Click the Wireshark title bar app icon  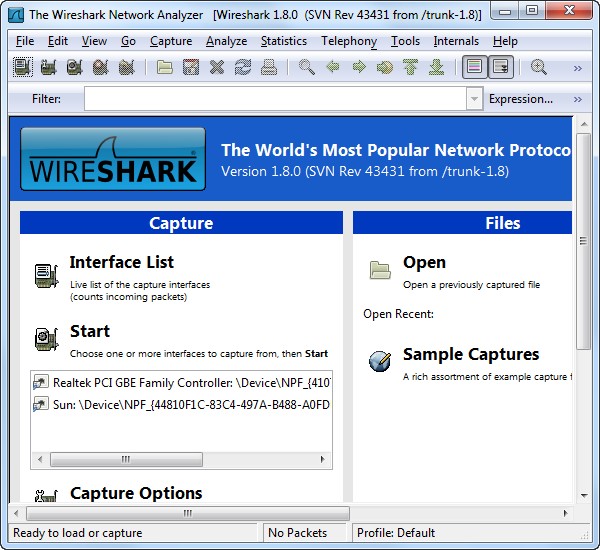[16, 15]
